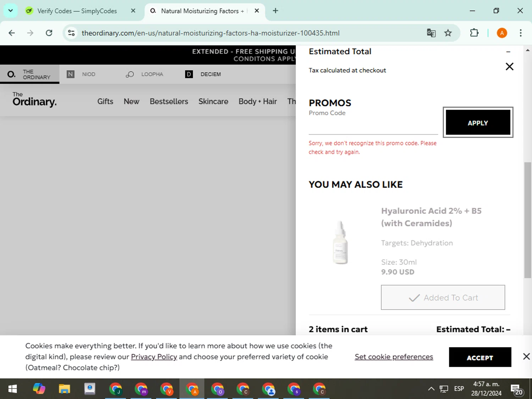Viewport: 532px width, 399px height.
Task: View site information icon in address bar
Action: 71,33
